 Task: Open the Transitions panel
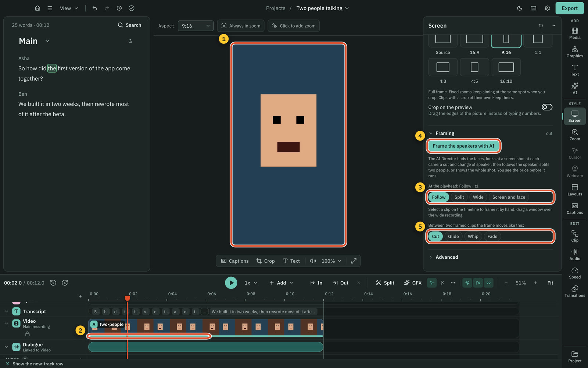tap(575, 291)
